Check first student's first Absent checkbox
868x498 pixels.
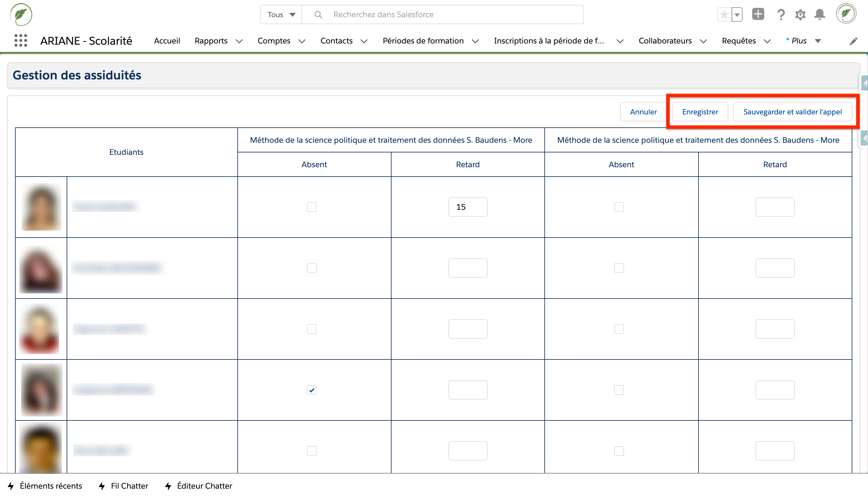[x=312, y=207]
